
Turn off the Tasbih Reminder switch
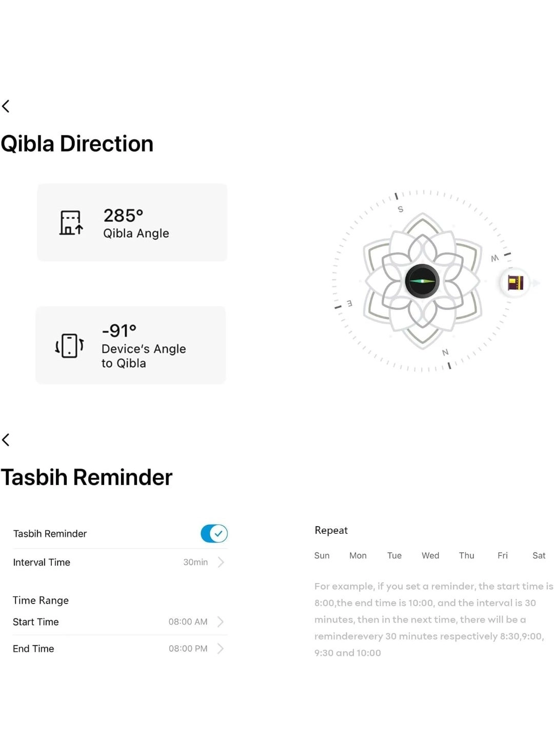[x=214, y=534]
